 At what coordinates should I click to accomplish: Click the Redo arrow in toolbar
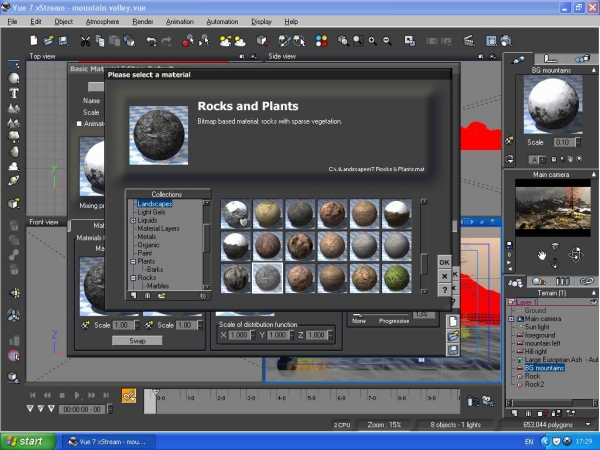(x=166, y=41)
